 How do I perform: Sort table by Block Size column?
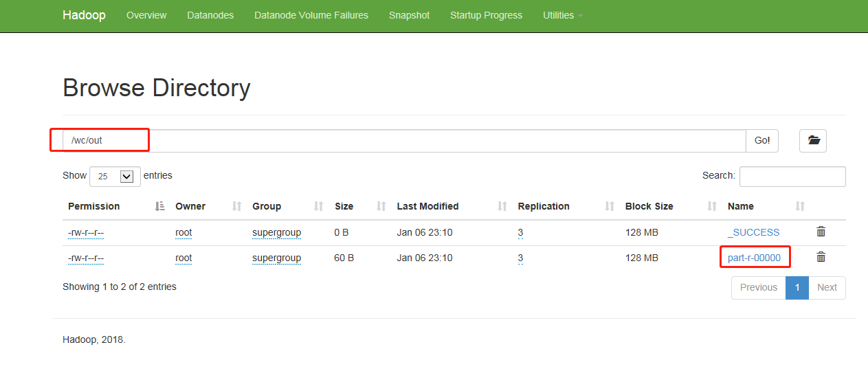649,206
